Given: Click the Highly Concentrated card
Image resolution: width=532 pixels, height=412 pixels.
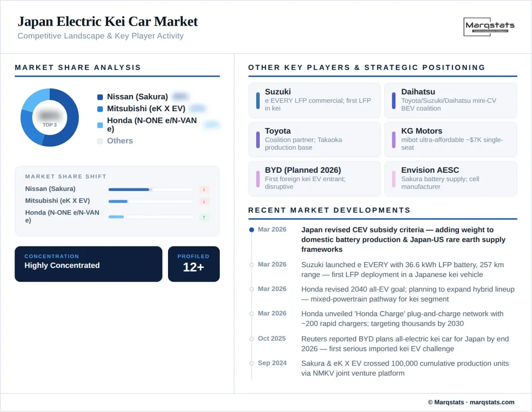Looking at the screenshot, I should click(x=88, y=264).
